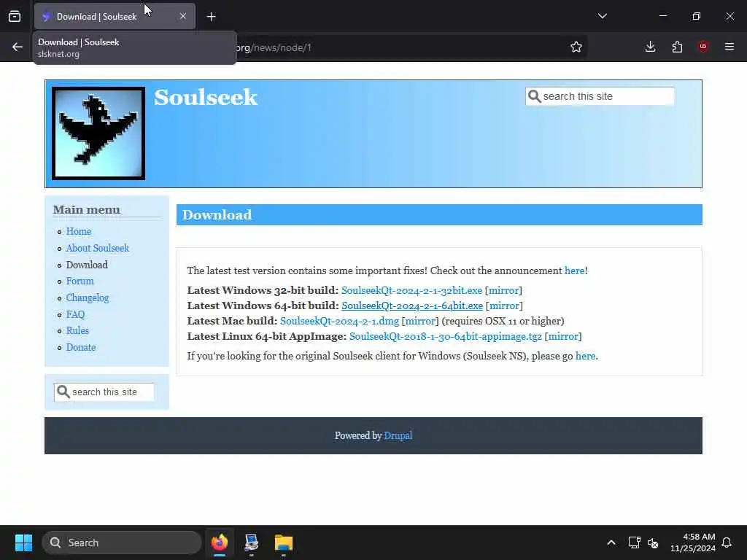Screen dimensions: 747x560
Task: Click the Firefox View icon at top left
Action: (15, 17)
